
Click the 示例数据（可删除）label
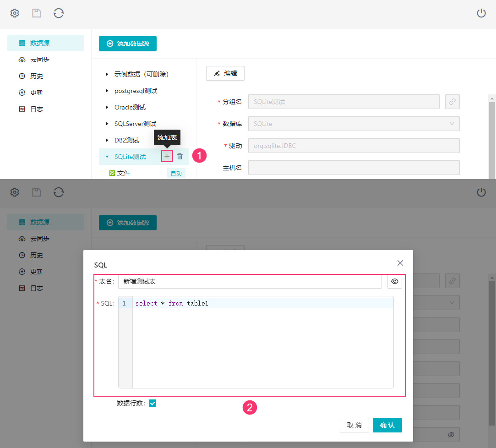tap(142, 74)
